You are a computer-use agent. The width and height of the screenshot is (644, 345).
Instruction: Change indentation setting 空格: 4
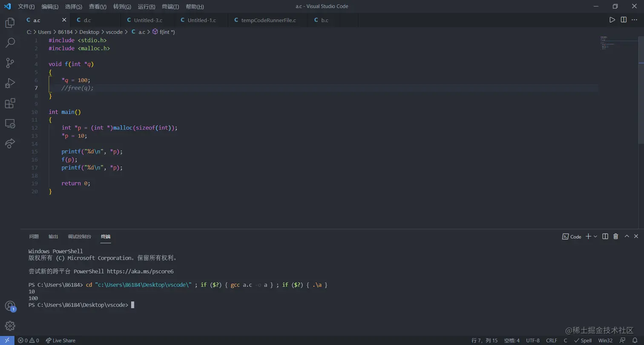point(512,340)
